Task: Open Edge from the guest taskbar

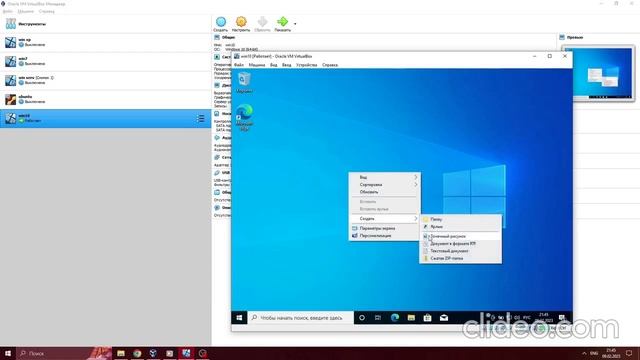Action: [395, 318]
